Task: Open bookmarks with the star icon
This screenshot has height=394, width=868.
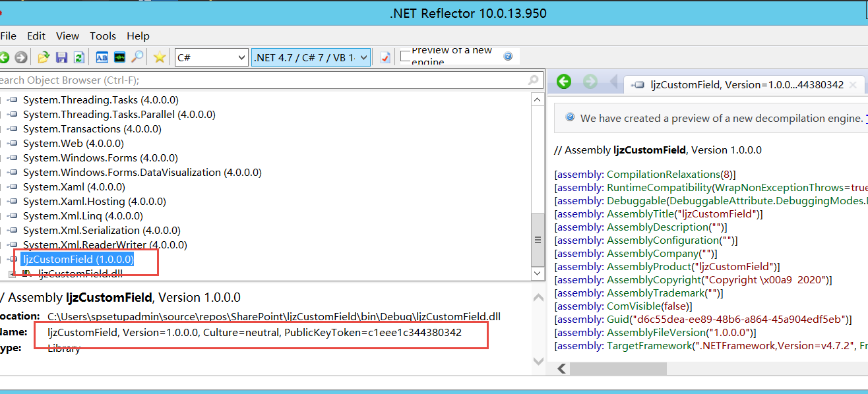Action: coord(160,57)
